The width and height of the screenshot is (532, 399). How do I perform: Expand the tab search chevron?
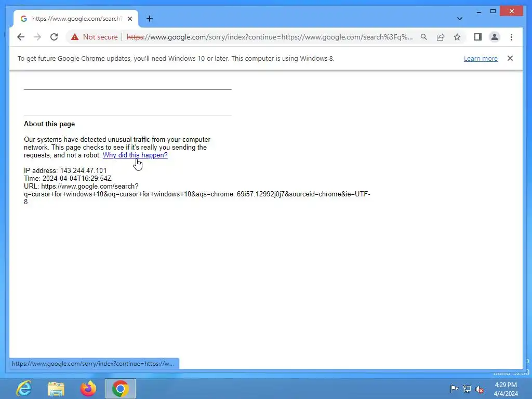pyautogui.click(x=459, y=19)
